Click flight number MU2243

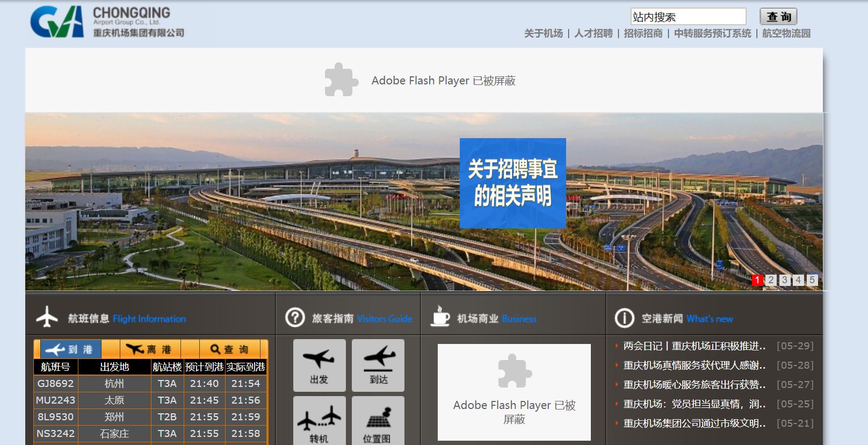pyautogui.click(x=56, y=400)
